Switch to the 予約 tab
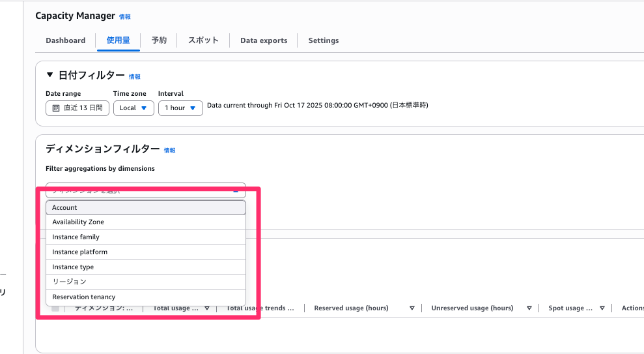 pyautogui.click(x=159, y=40)
